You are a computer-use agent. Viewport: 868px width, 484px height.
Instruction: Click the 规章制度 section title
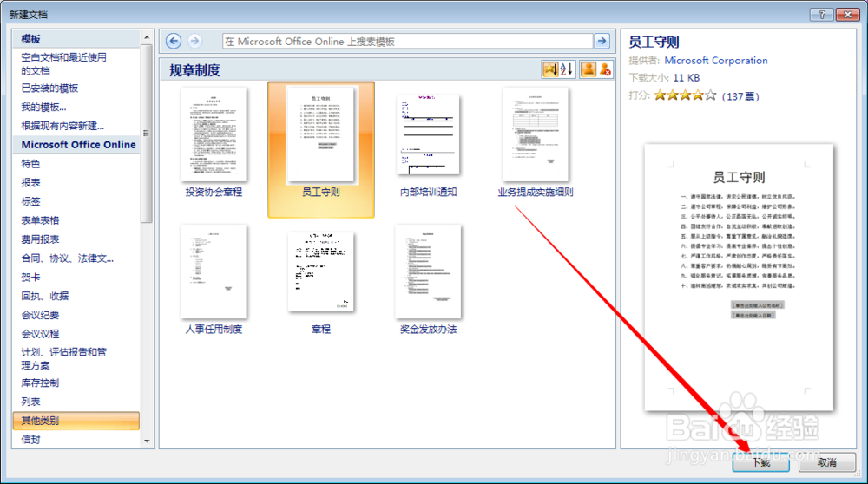pyautogui.click(x=194, y=70)
